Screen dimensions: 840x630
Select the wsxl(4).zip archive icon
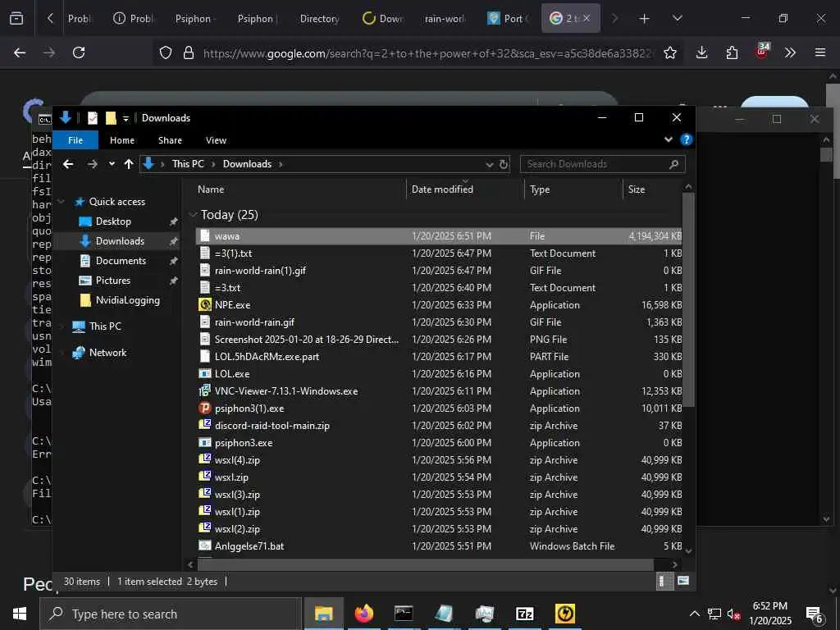pos(204,459)
